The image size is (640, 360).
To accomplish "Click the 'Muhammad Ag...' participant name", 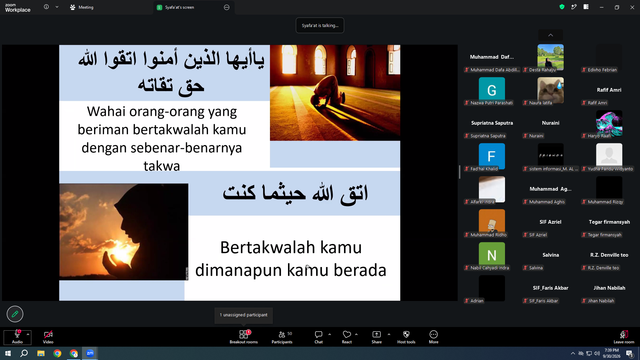I will coord(551,189).
